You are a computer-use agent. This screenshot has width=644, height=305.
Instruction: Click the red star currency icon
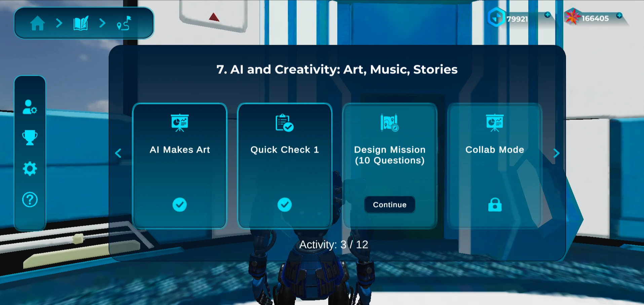pyautogui.click(x=572, y=17)
